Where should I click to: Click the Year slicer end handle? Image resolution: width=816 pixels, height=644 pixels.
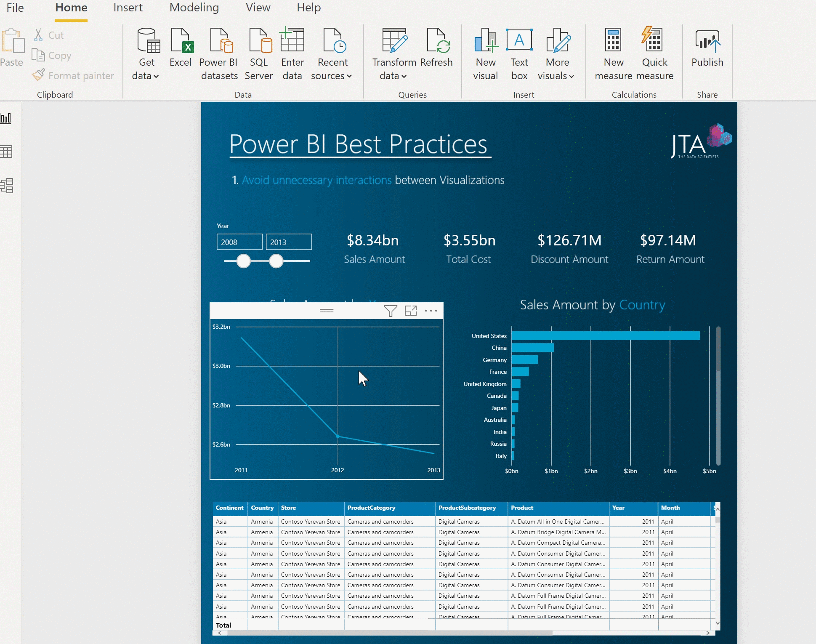point(276,261)
